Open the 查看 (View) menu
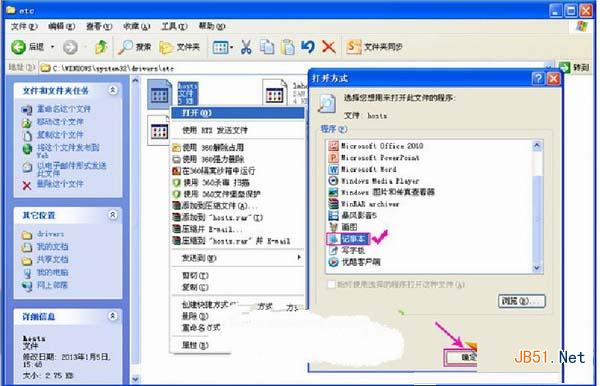 tap(99, 26)
